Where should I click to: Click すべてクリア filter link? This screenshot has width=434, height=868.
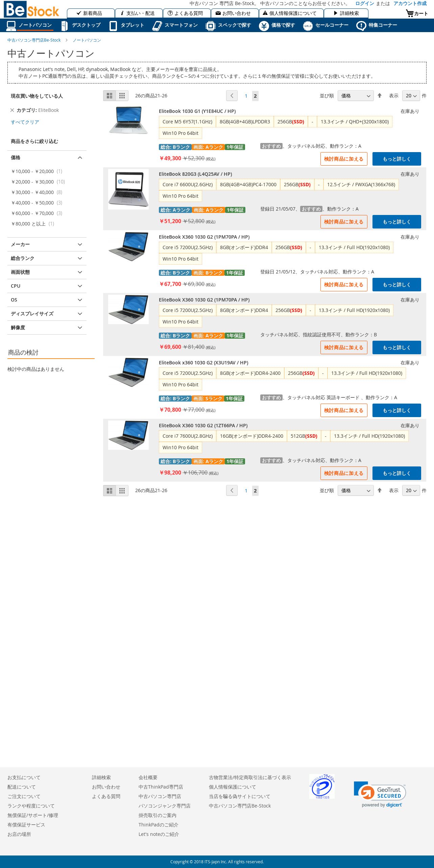[25, 122]
